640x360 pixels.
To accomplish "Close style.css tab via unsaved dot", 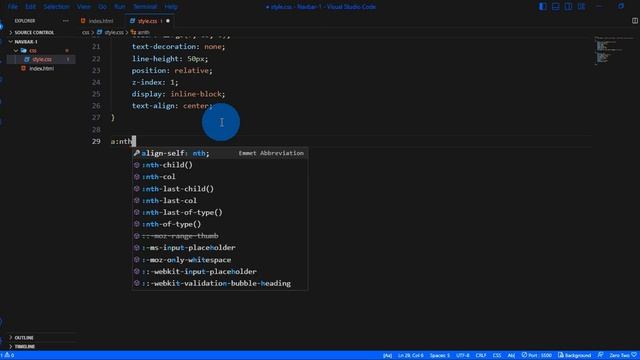I will (x=168, y=21).
